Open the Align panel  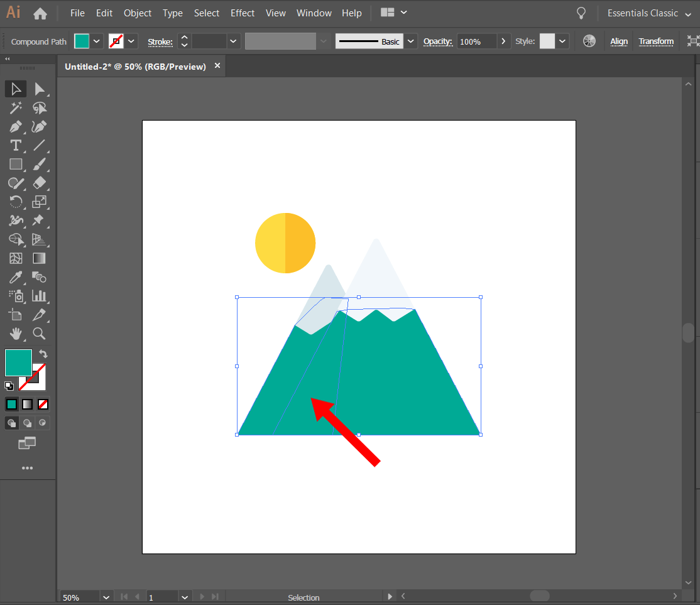point(619,41)
